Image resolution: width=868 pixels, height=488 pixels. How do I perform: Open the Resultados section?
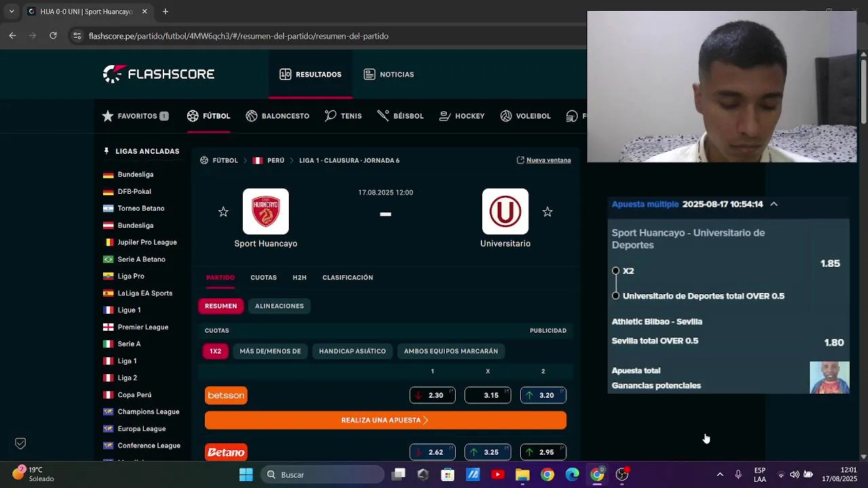[x=311, y=75]
